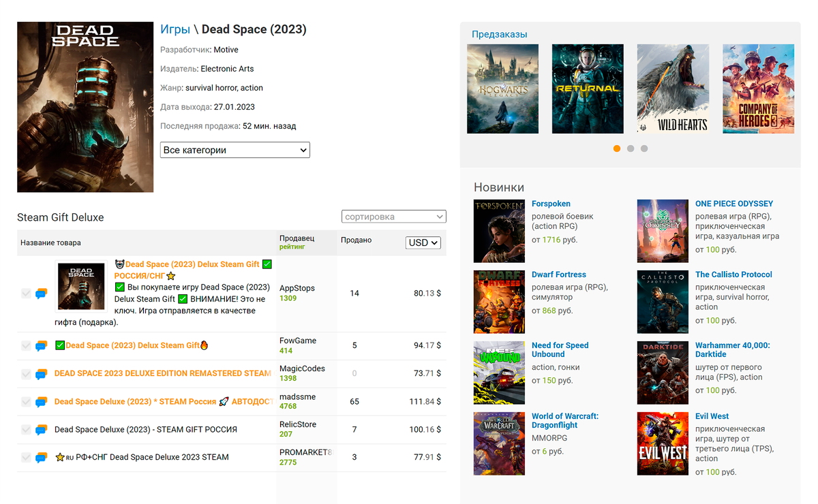Open the 'сортировка' sorting dropdown
Screen dimensions: 818x504
[394, 217]
